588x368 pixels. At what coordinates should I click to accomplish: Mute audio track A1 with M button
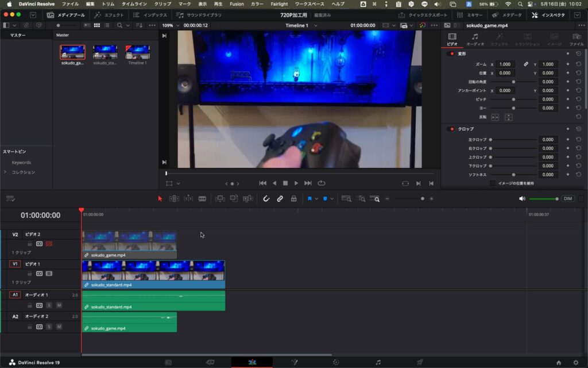[59, 305]
